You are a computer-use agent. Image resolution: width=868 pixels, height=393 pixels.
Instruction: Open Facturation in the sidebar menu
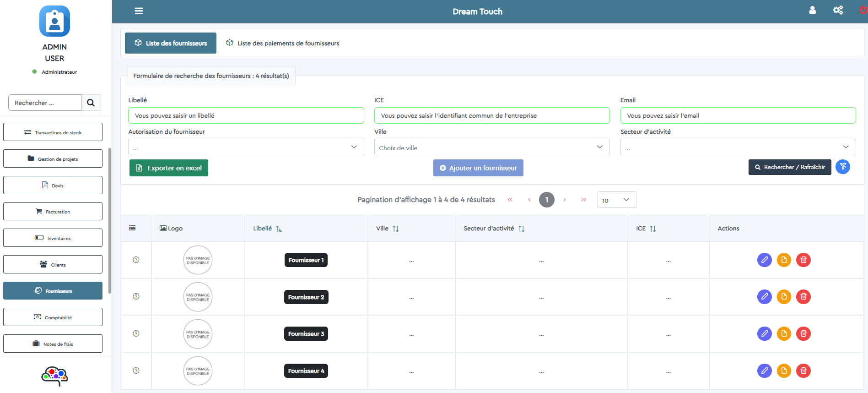(x=53, y=212)
